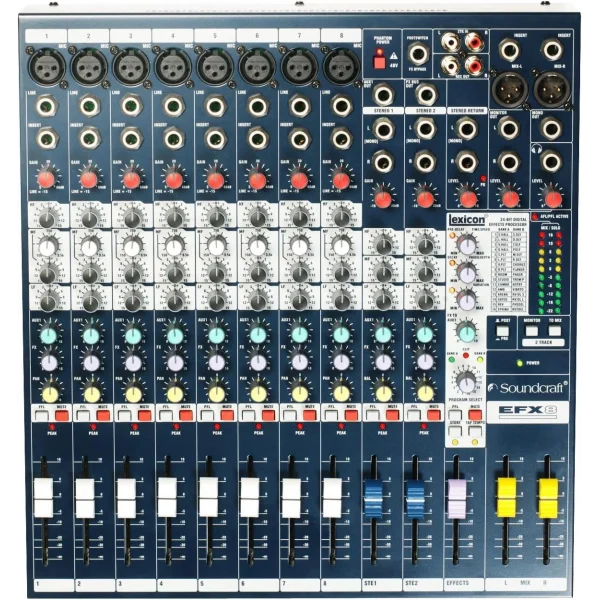Adjust the channel 5 white fader
The image size is (600, 600).
point(209,497)
